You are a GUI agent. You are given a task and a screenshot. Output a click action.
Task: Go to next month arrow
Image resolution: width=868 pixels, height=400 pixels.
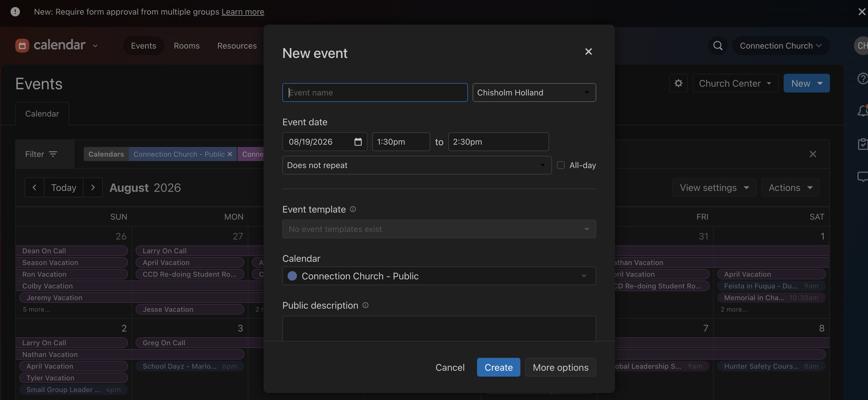tap(93, 187)
